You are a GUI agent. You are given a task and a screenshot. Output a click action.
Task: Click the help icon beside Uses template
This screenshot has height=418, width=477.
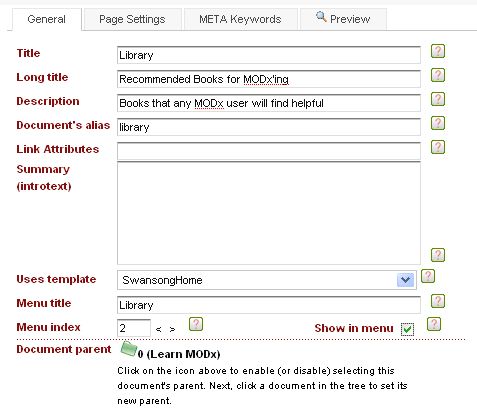[428, 276]
